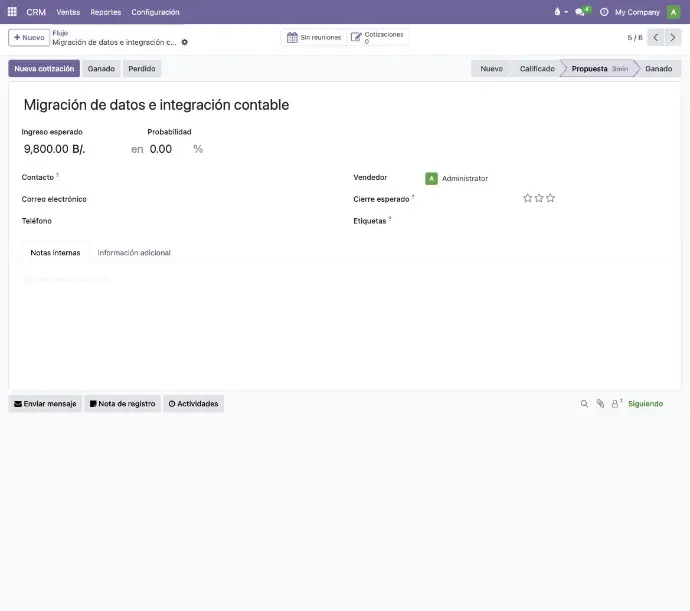Open Actividades scheduler
The image size is (690, 611).
click(x=193, y=404)
